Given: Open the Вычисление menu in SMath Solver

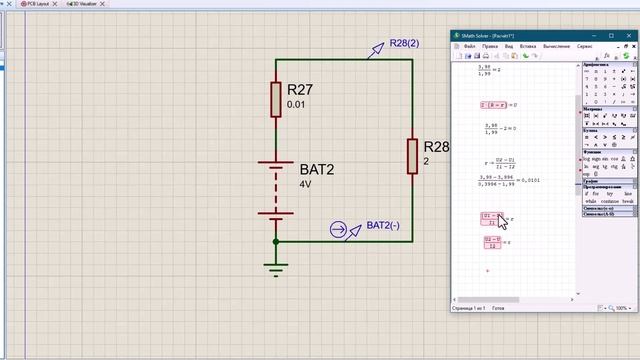Looking at the screenshot, I should [x=556, y=47].
